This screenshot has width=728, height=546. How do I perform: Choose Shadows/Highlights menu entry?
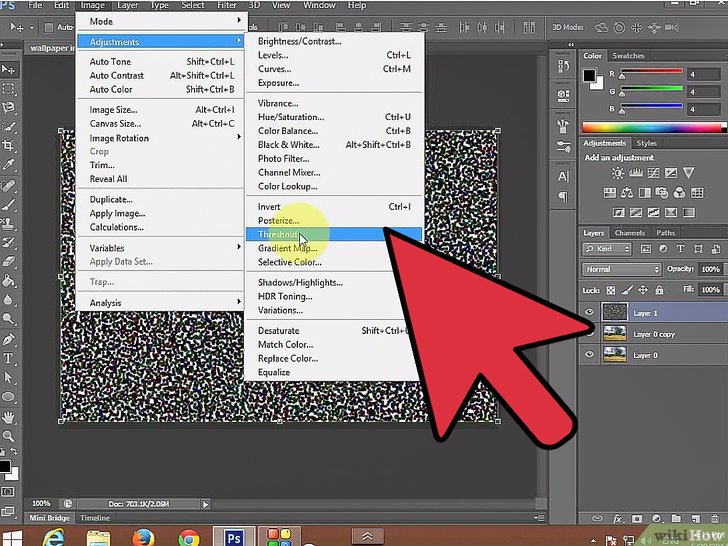pyautogui.click(x=334, y=282)
